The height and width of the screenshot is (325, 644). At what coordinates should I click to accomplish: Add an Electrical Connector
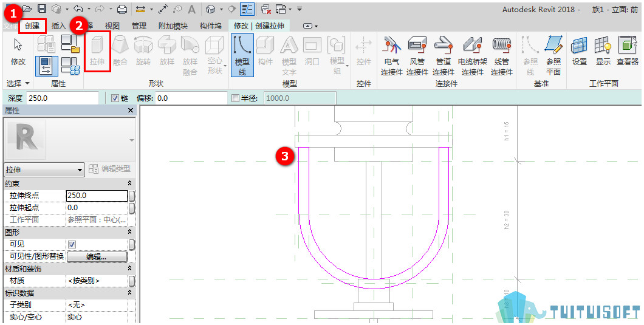(391, 56)
